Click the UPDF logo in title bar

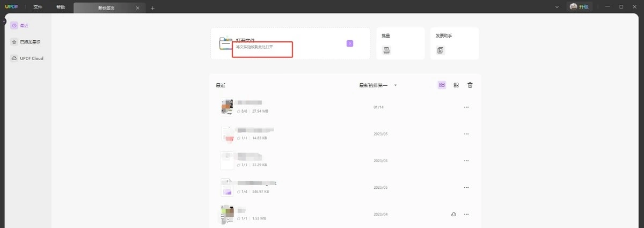pyautogui.click(x=12, y=7)
